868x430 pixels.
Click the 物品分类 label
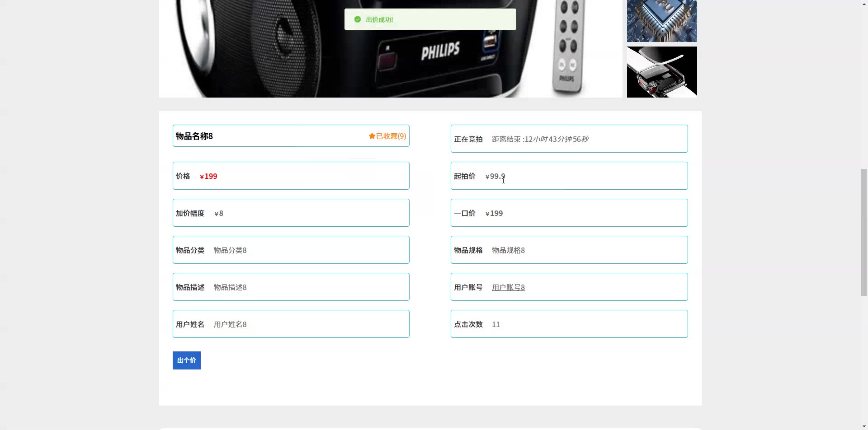[x=190, y=250]
